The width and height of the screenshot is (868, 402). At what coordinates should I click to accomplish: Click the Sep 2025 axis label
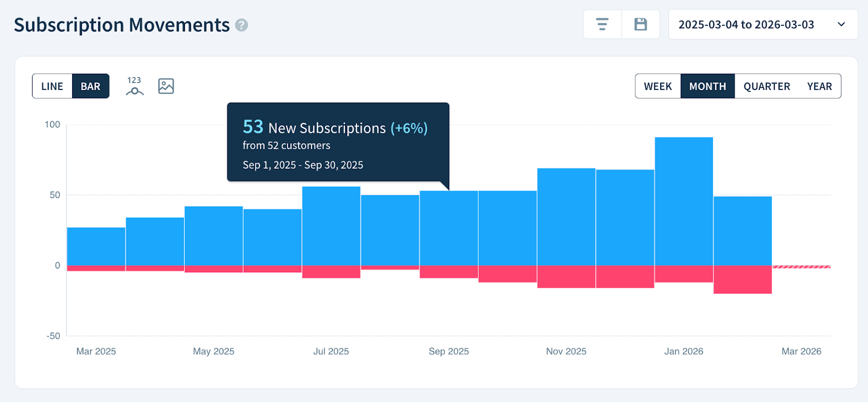click(448, 351)
